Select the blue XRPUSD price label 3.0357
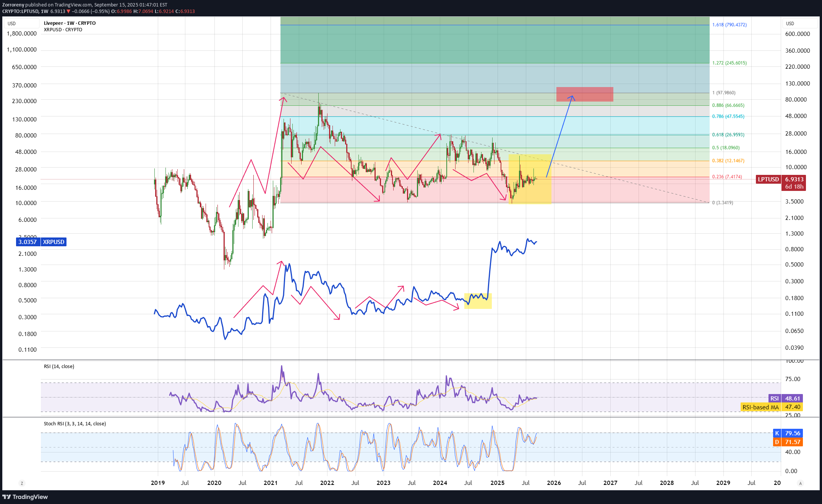Screen dimensions: 822x504 tap(28, 242)
